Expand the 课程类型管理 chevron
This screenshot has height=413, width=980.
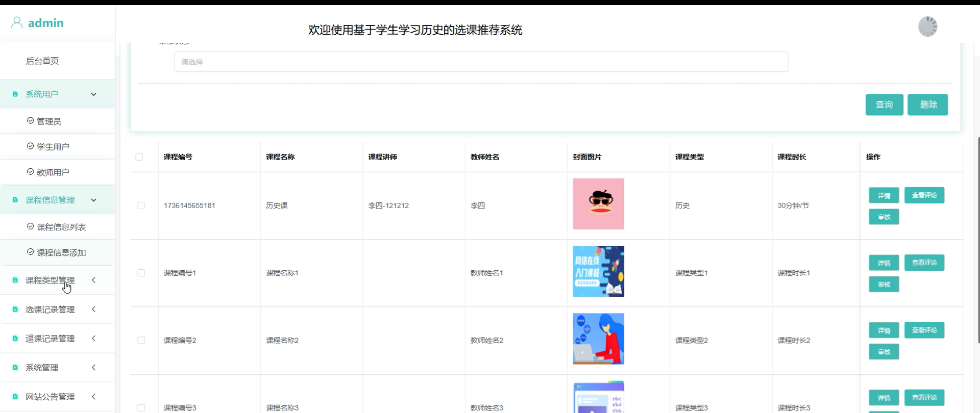[x=94, y=280]
